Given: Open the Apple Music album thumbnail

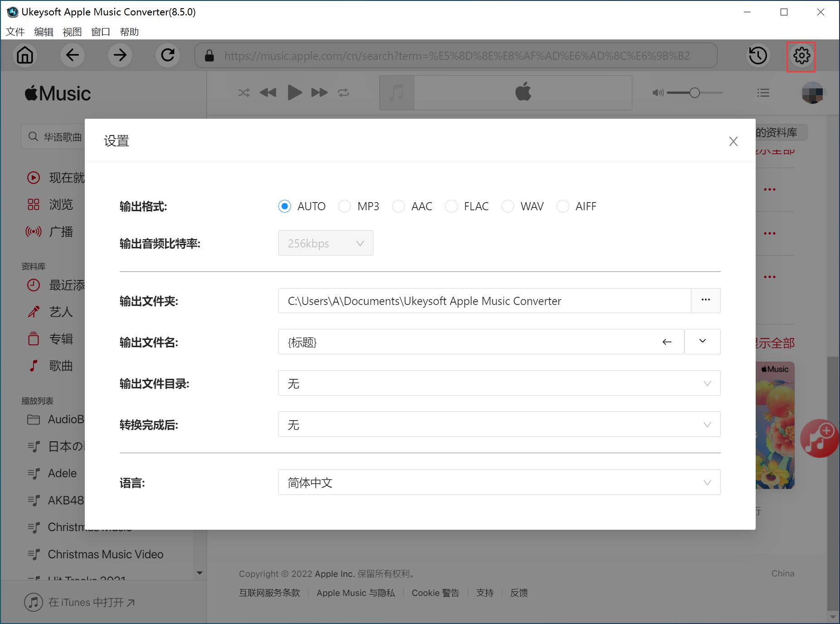Looking at the screenshot, I should 775,425.
